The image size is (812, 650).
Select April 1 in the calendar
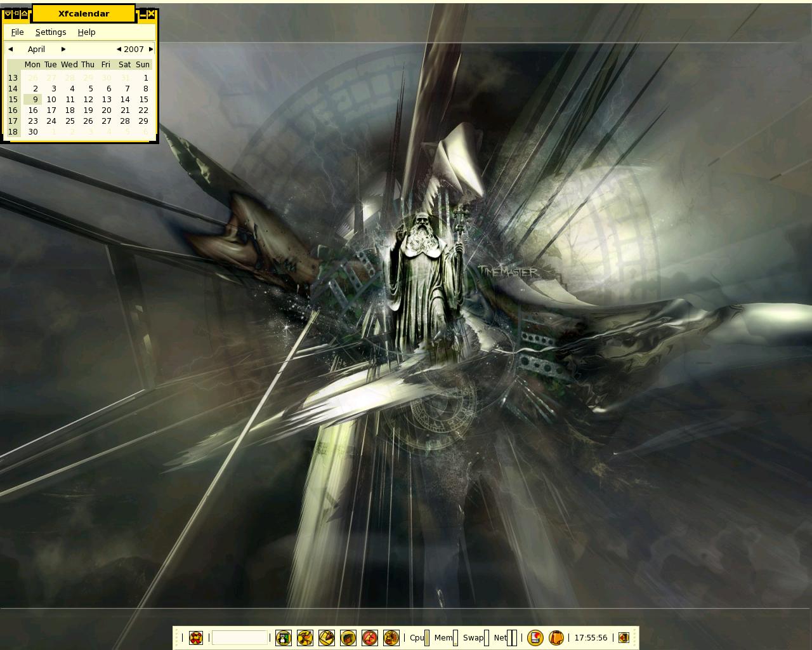point(145,77)
